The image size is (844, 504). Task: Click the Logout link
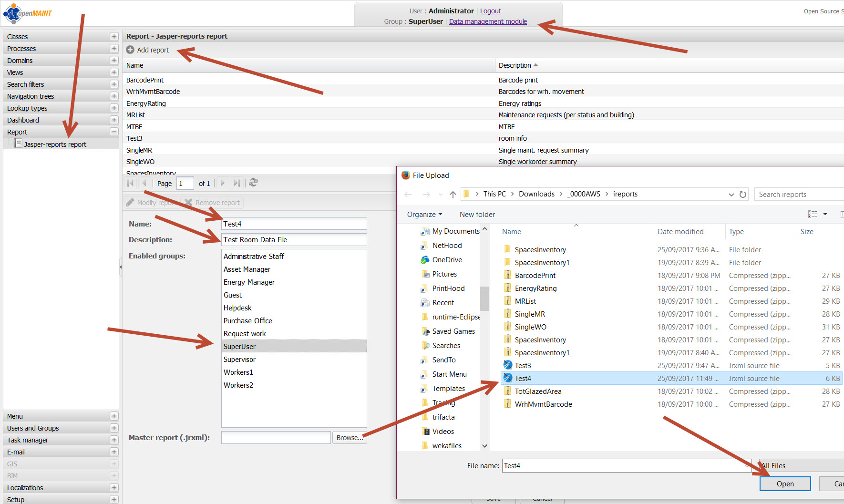tap(490, 11)
